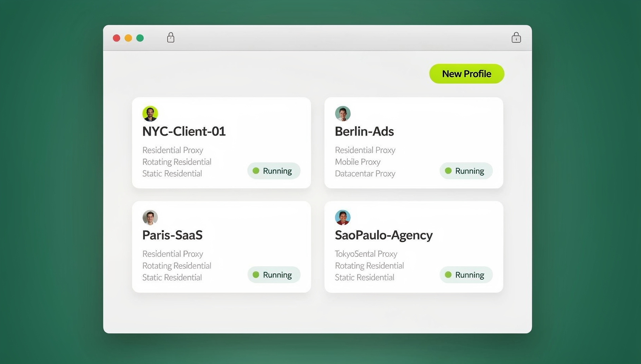The height and width of the screenshot is (364, 641).
Task: Toggle the Running status on SaoPaulo-Agency
Action: pyautogui.click(x=466, y=275)
